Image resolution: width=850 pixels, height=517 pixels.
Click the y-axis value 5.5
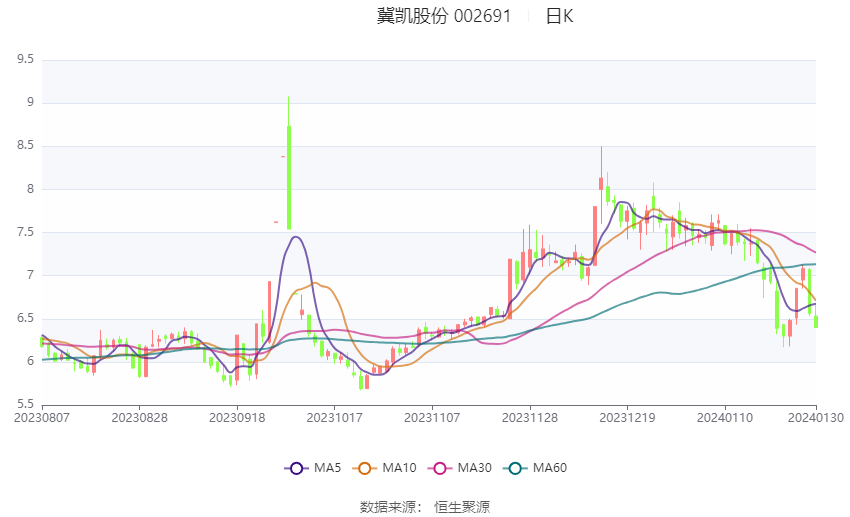tap(25, 404)
